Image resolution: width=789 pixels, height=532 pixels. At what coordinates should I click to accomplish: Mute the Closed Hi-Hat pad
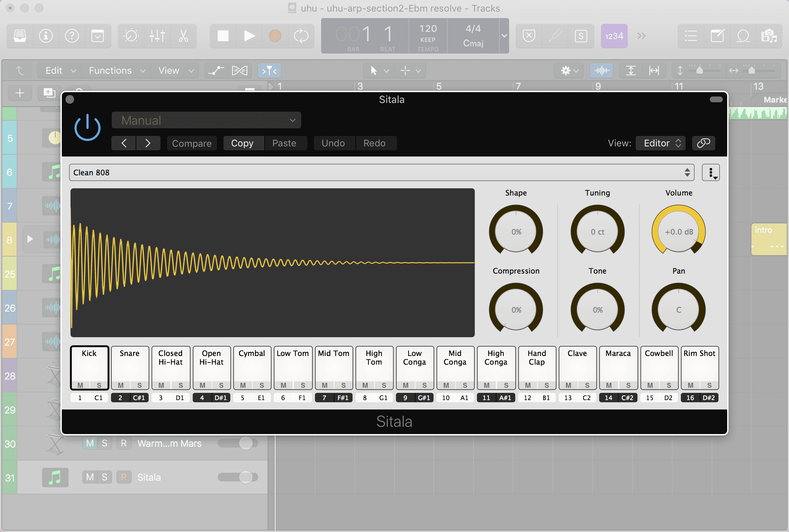[x=161, y=385]
